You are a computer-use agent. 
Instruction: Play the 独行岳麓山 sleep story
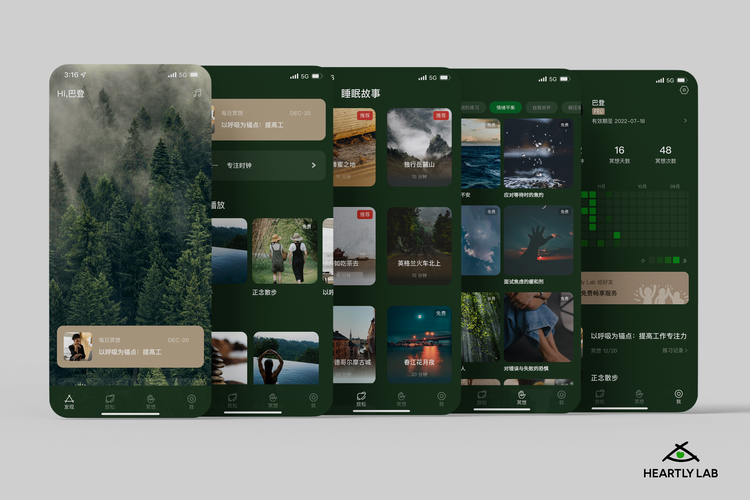point(419,147)
